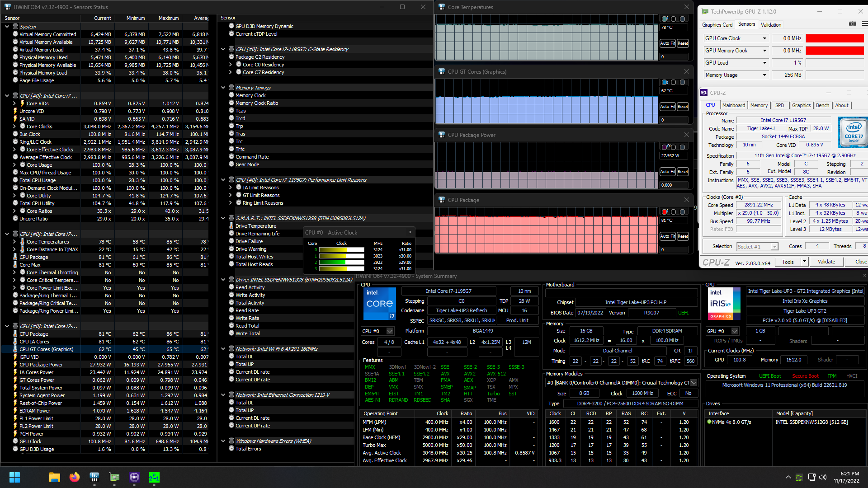Open the volume control in the system tray
This screenshot has width=868, height=488.
[x=823, y=477]
